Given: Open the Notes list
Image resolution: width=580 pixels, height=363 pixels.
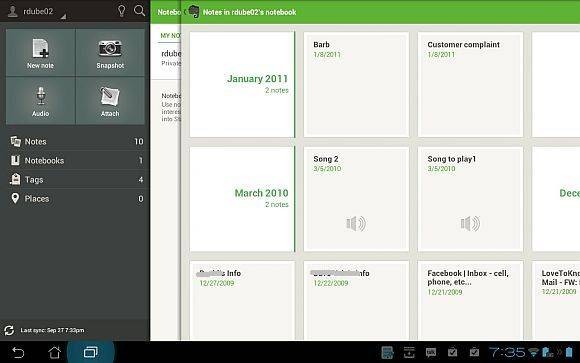Looking at the screenshot, I should pyautogui.click(x=77, y=141).
